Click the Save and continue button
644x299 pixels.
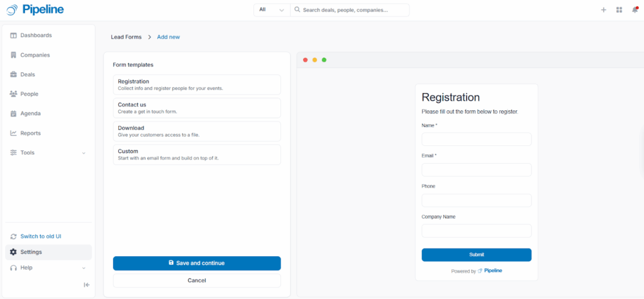point(197,263)
